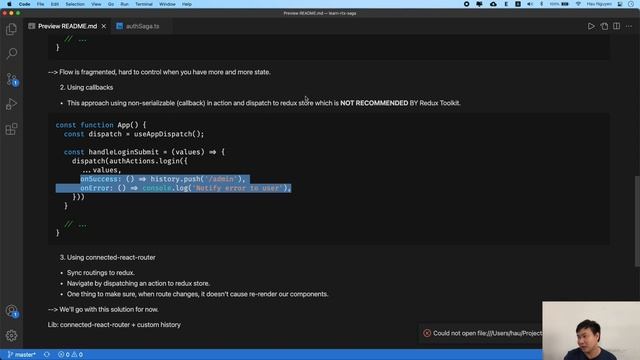Open the Selection menu

point(75,4)
